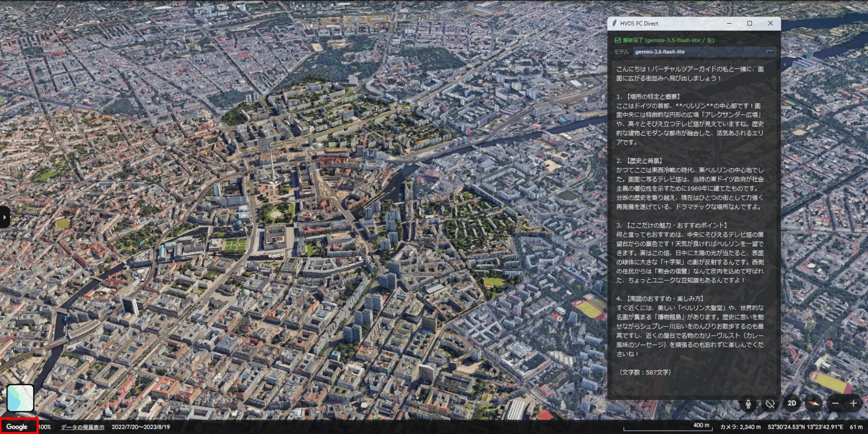Image resolution: width=868 pixels, height=434 pixels.
Task: Click the 61 m elevation readout
Action: pyautogui.click(x=856, y=427)
